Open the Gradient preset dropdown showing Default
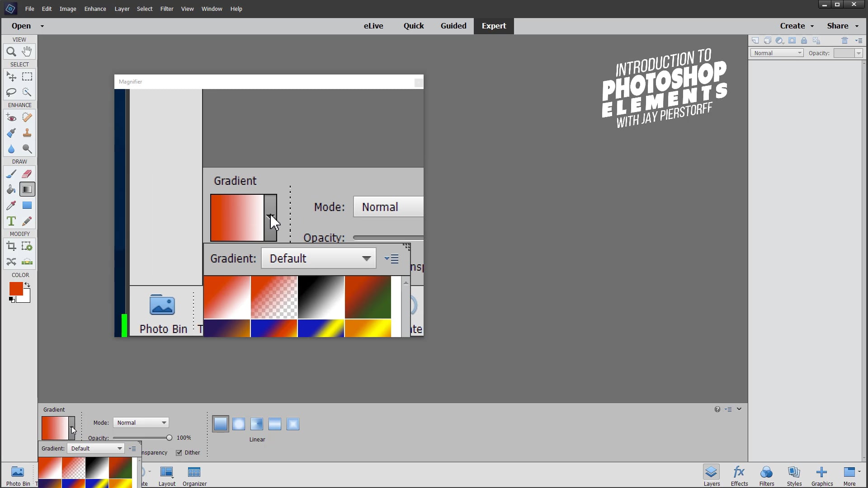The width and height of the screenshot is (868, 488). click(x=96, y=448)
